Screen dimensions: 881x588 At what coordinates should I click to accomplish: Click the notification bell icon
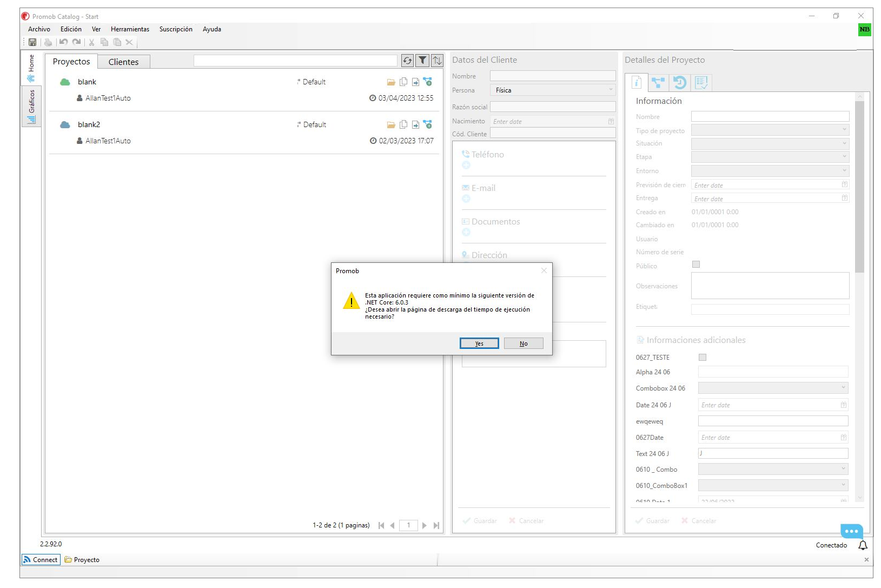tap(863, 545)
